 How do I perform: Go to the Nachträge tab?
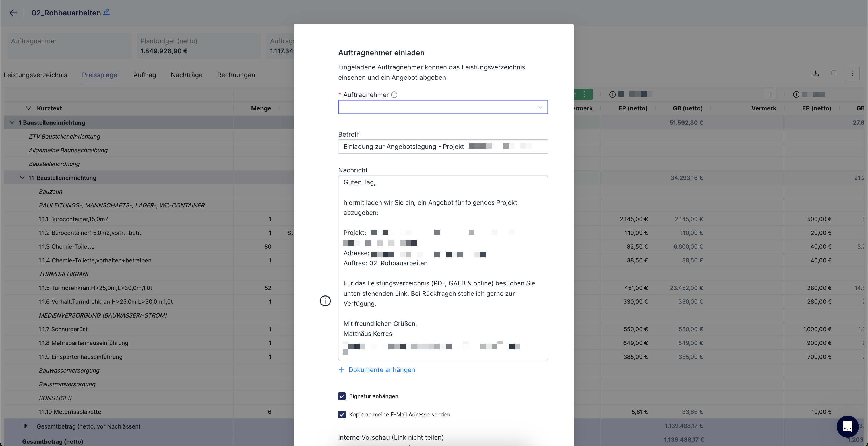186,75
